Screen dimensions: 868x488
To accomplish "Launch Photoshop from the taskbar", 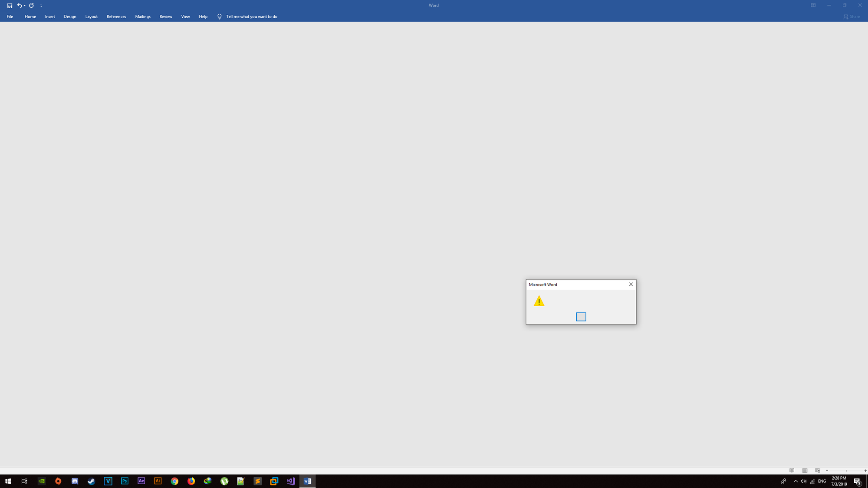I will coord(125,481).
